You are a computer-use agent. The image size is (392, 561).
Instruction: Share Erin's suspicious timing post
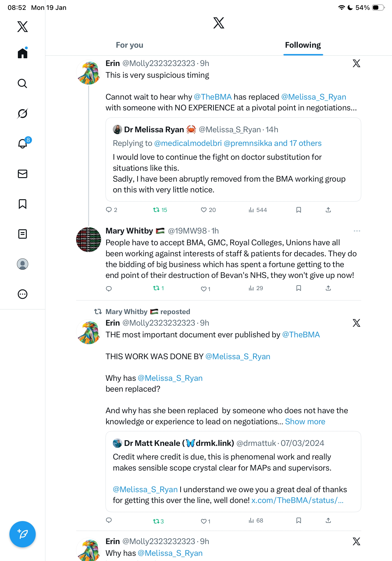[x=328, y=210]
